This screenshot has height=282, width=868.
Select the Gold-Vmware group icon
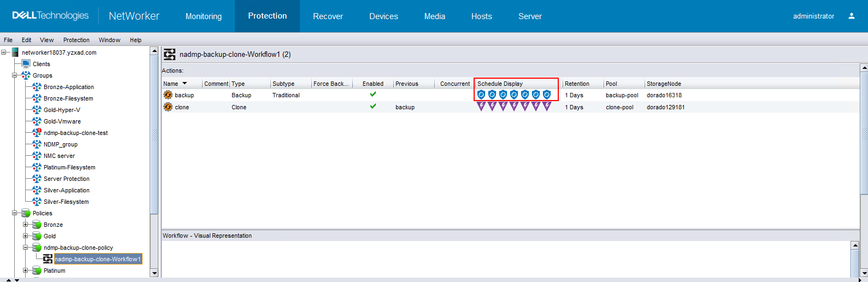(37, 121)
